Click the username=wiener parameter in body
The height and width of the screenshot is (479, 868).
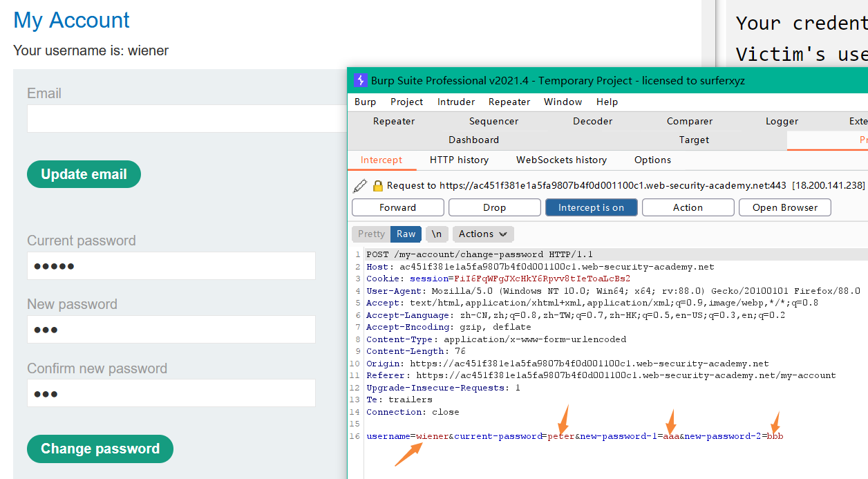(408, 436)
